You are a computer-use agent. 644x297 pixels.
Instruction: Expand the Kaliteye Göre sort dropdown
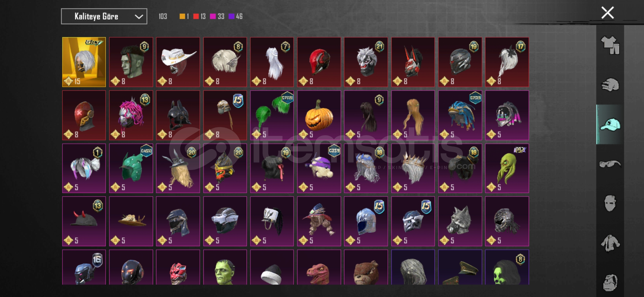point(104,16)
